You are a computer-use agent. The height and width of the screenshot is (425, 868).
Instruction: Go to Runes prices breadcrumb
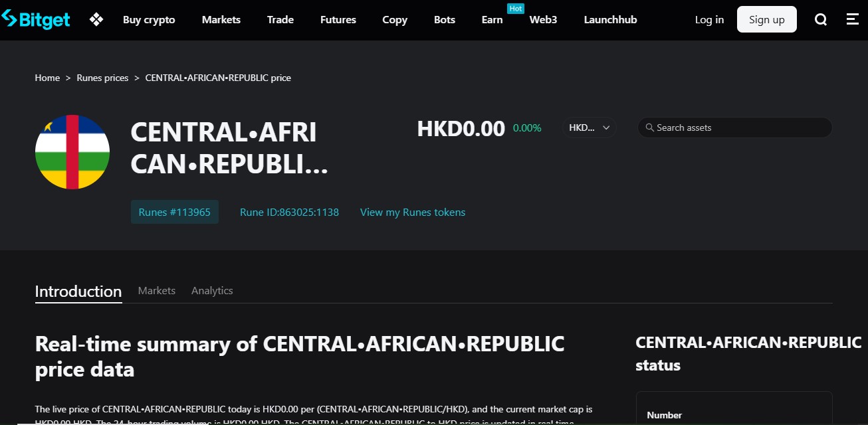[x=102, y=78]
